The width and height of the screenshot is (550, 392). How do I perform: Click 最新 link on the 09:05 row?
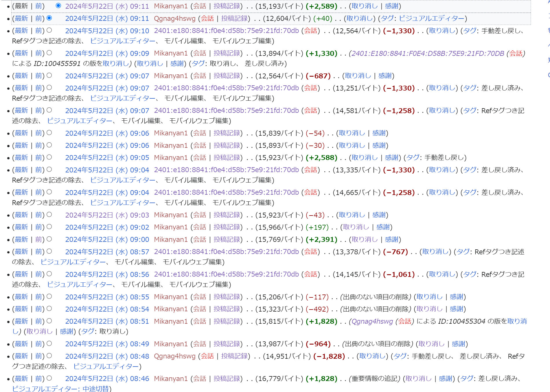coord(21,158)
